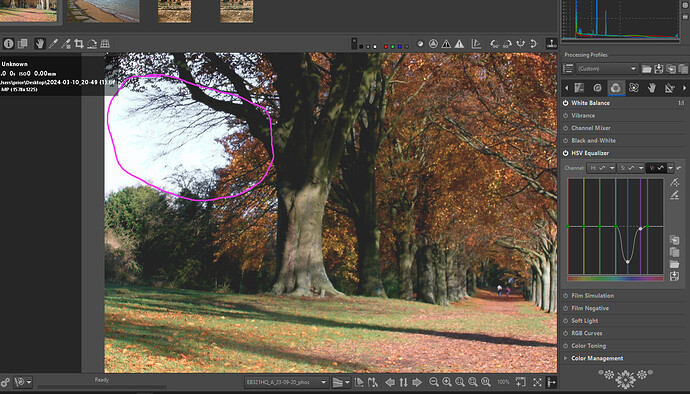Collapse the HSV Equalizer section
Viewport: 690px width, 394px height.
coord(590,153)
